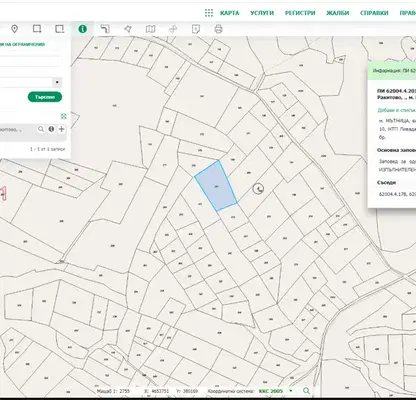Select the corner measure tool
Screen dimensions: 416x400
(105, 29)
